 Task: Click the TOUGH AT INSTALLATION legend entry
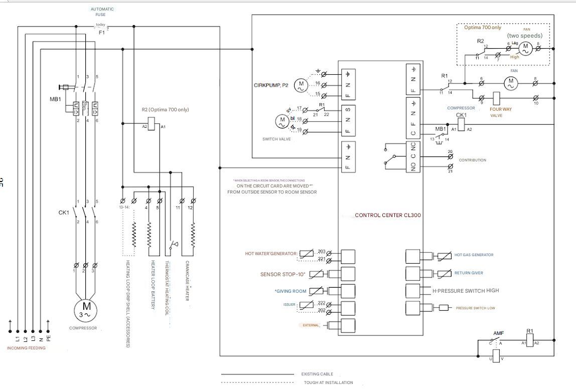point(329,382)
